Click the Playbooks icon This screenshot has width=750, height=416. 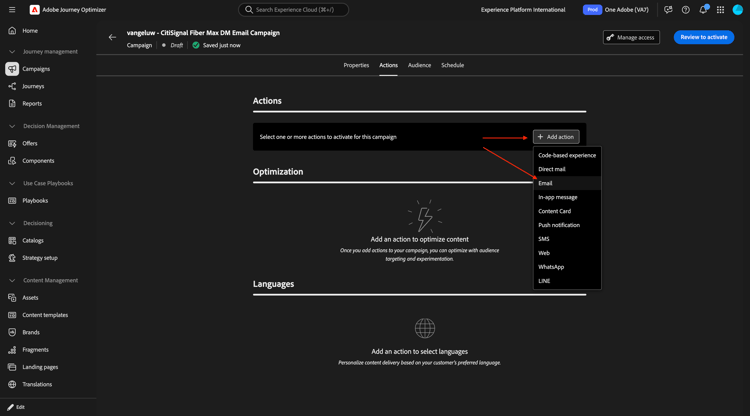point(12,201)
